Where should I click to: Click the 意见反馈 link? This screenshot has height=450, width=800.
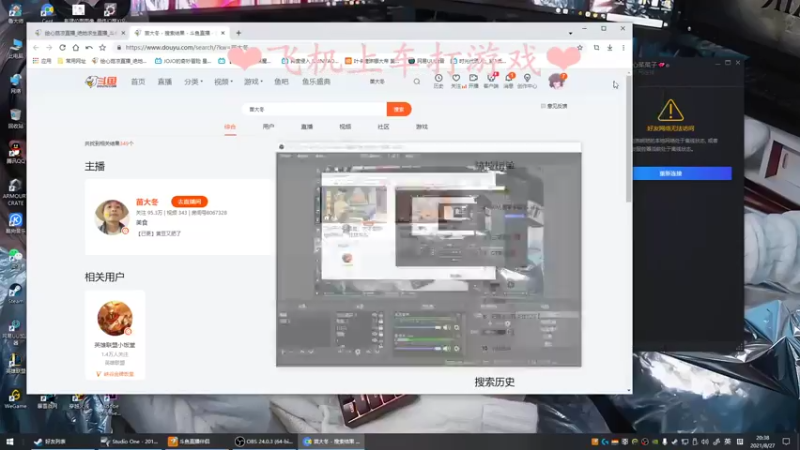point(554,106)
